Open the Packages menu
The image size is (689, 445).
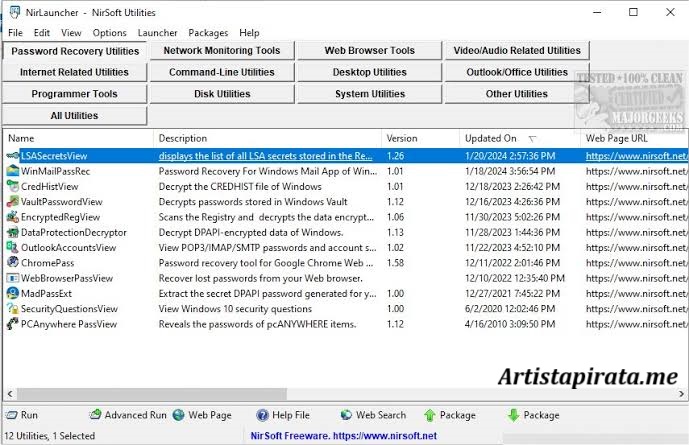tap(208, 33)
